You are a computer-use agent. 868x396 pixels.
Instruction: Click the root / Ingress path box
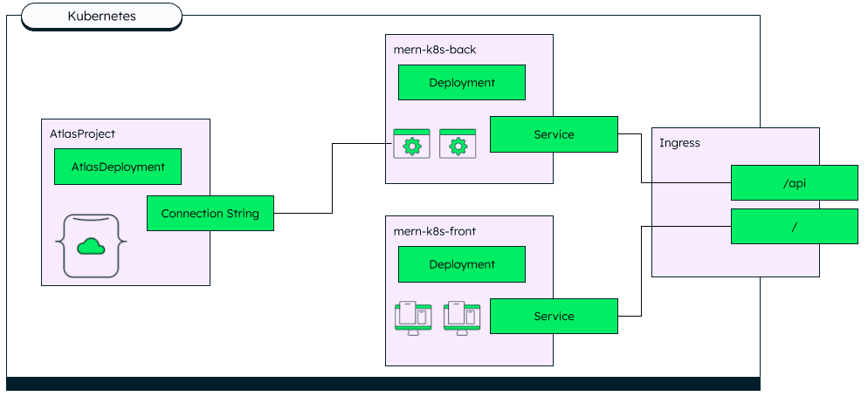(x=794, y=226)
